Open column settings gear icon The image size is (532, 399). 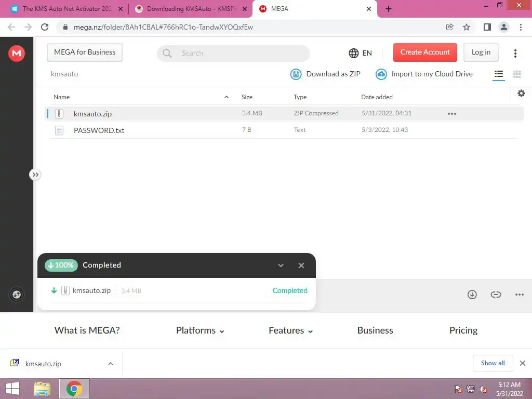pyautogui.click(x=521, y=94)
